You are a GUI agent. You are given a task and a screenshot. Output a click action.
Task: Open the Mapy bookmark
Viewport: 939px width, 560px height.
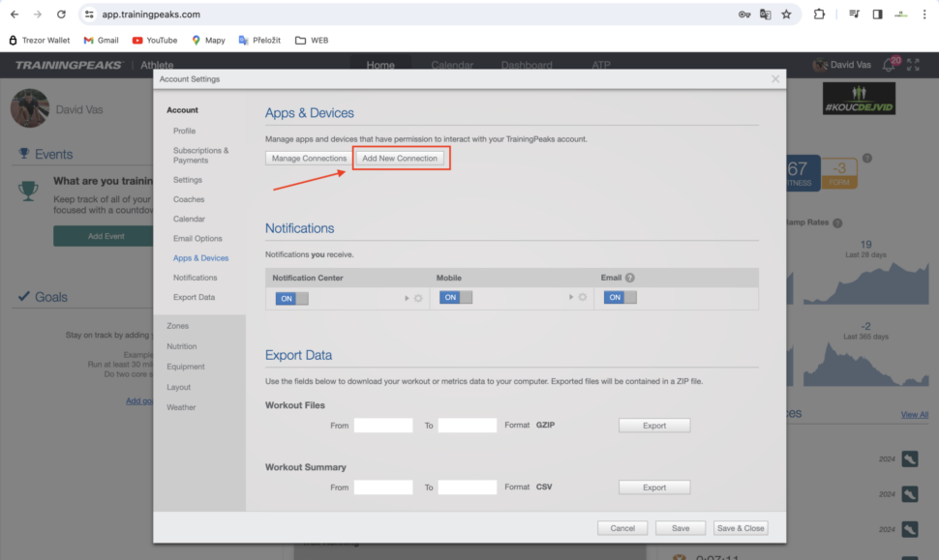tap(208, 40)
